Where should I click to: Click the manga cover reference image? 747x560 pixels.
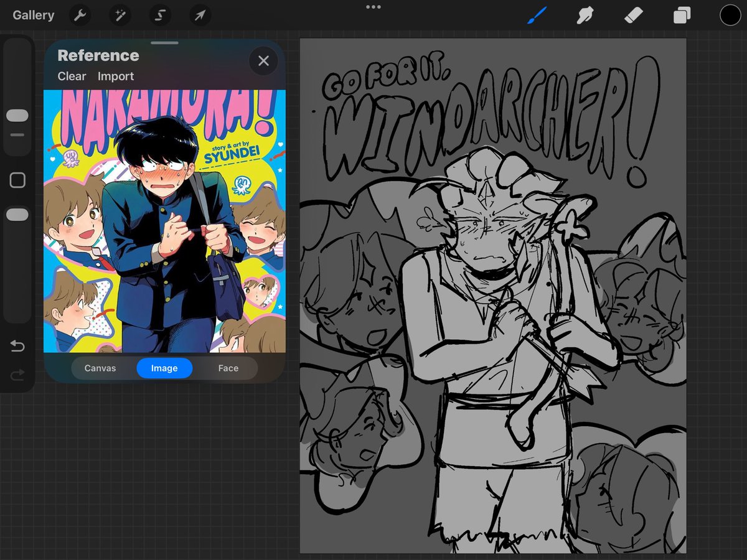(164, 221)
